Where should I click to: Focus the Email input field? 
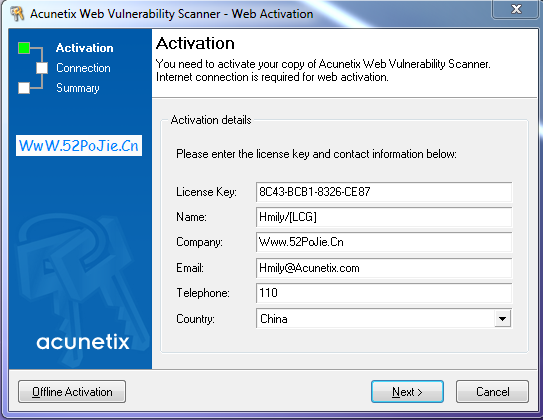384,268
